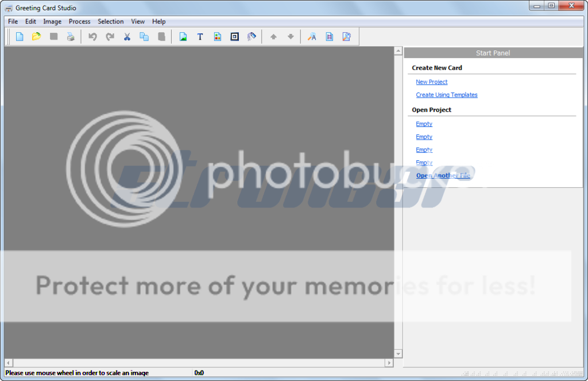588x381 pixels.
Task: Open the View menu
Action: point(138,21)
